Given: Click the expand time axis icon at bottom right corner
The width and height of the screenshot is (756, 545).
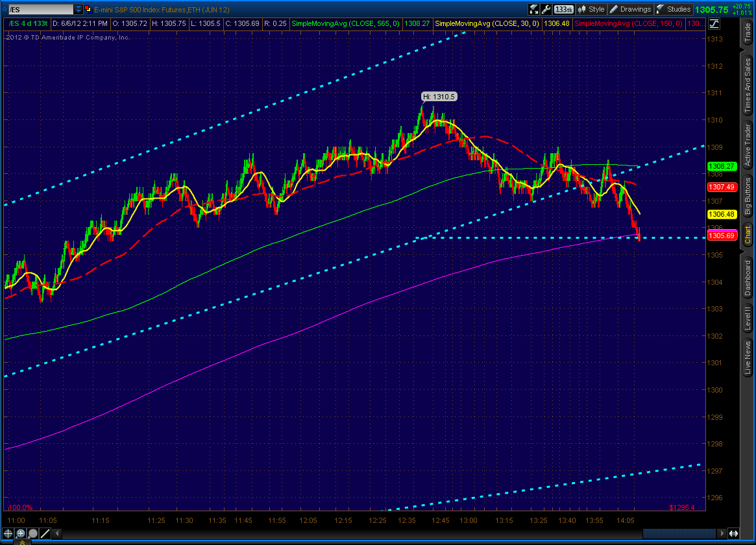Looking at the screenshot, I should [x=734, y=533].
